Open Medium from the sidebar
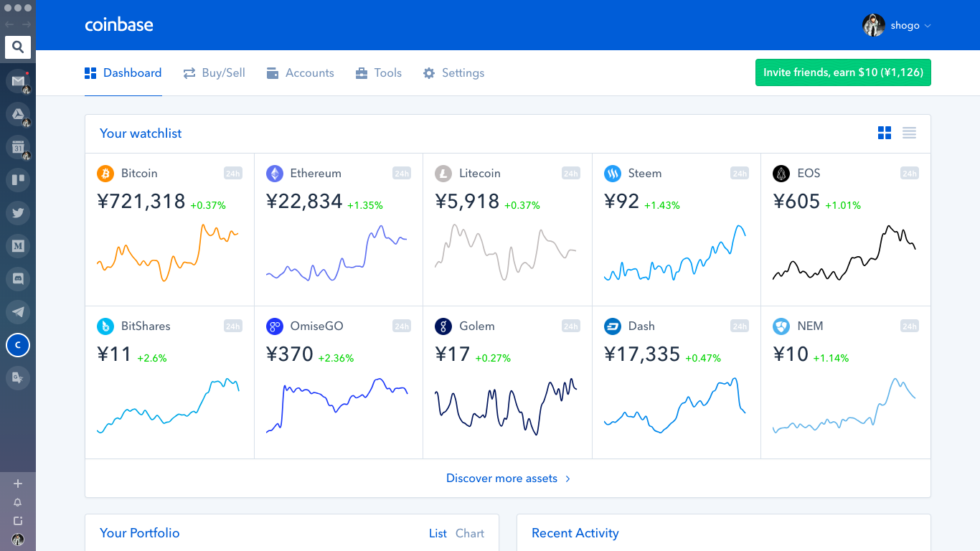Viewport: 980px width, 551px height. [18, 246]
